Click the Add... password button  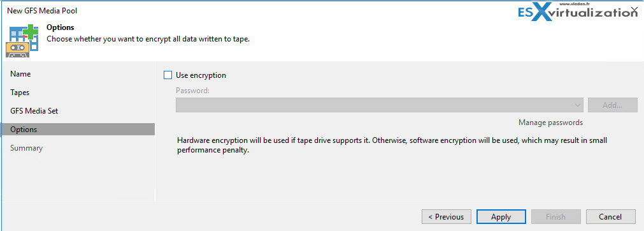612,105
